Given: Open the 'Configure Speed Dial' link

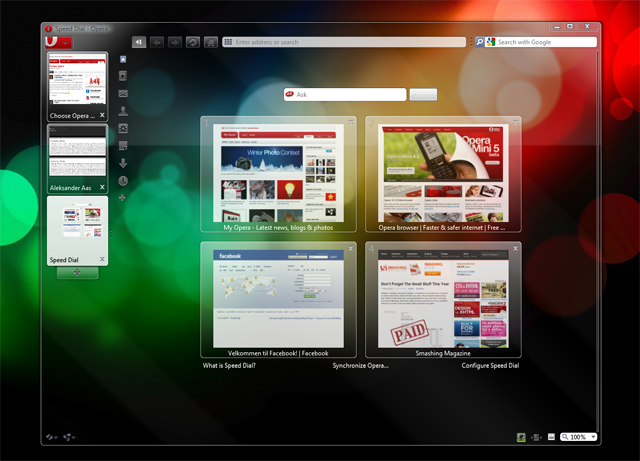Looking at the screenshot, I should pyautogui.click(x=490, y=365).
